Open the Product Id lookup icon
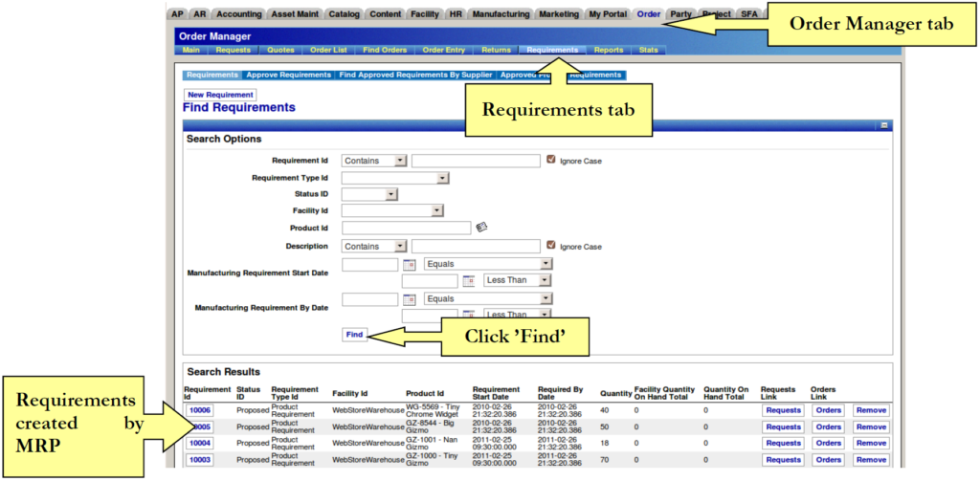Viewport: 980px width, 481px height. coord(481,228)
